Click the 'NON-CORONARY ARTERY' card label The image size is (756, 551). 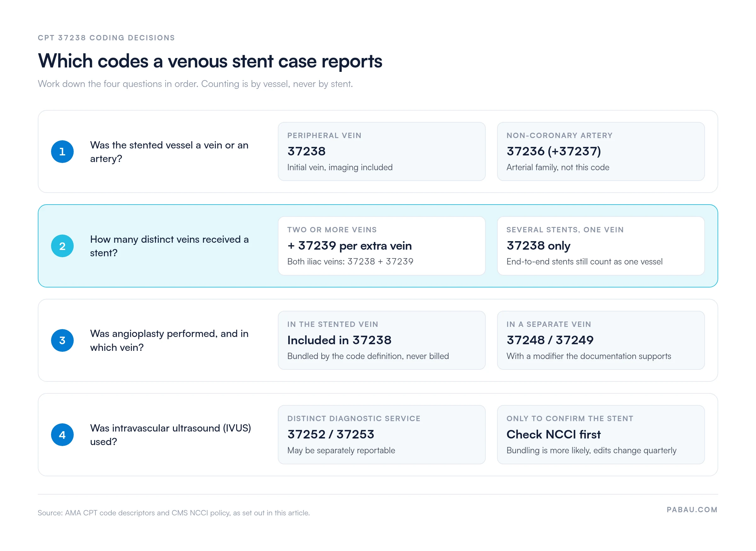[x=560, y=136]
